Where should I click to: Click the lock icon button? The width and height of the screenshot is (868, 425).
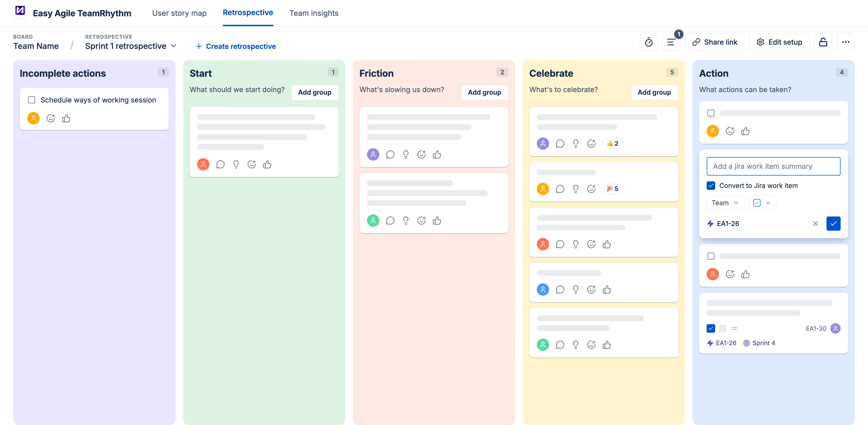(823, 42)
